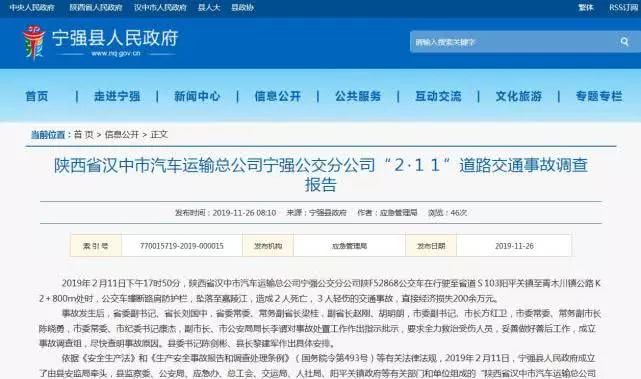The image size is (641, 379).
Task: Go to the 首页 navigation item
Action: 37,96
